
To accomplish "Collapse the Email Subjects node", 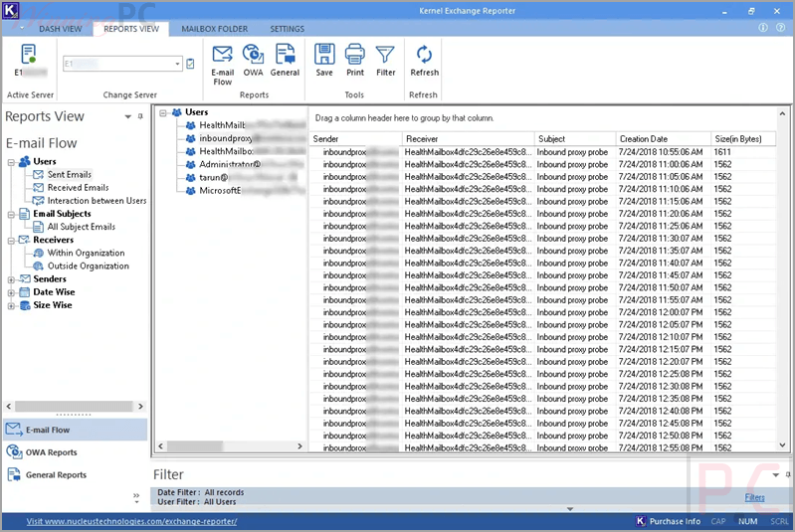I will (11, 215).
